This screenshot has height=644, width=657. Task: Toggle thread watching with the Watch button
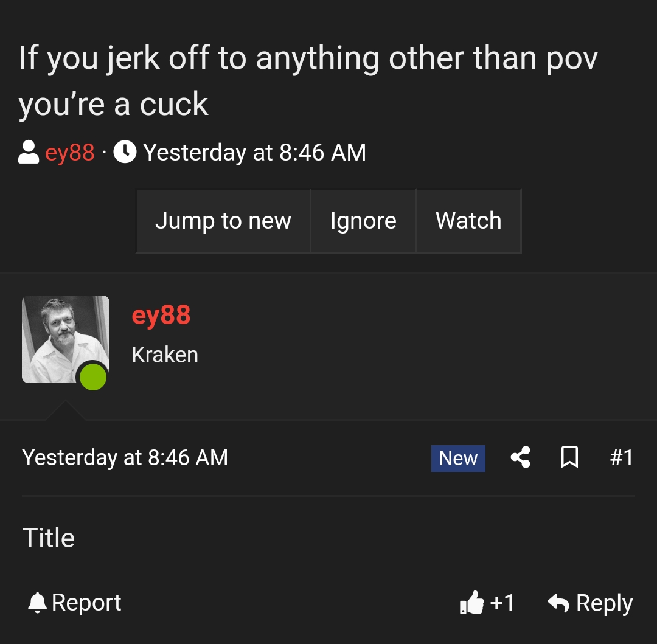[x=468, y=221]
